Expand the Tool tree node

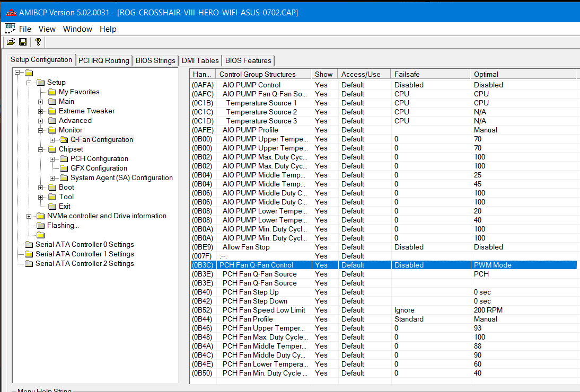point(41,197)
